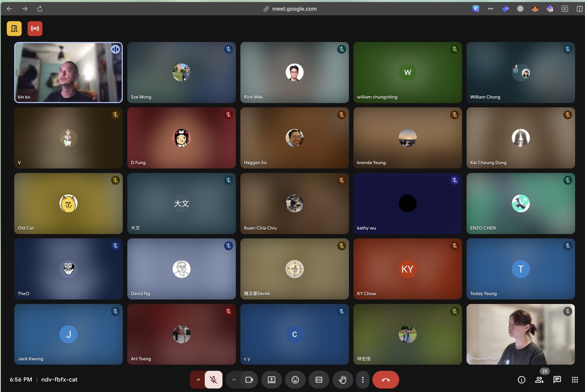
Task: Click TheO's avatar
Action: pos(68,269)
